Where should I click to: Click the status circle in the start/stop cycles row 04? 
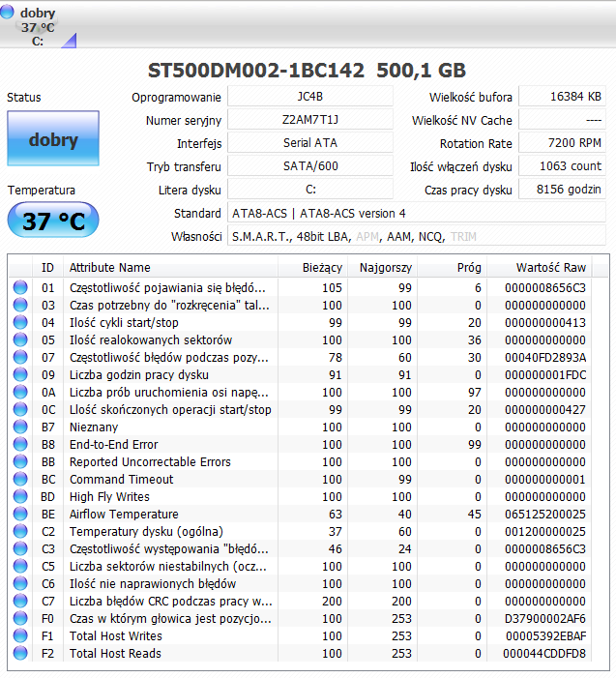[20, 322]
